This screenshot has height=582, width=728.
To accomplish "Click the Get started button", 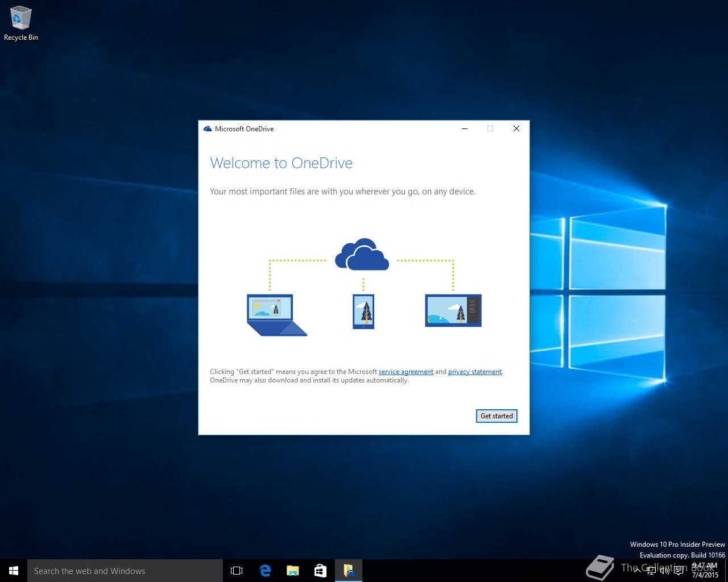I will tap(497, 416).
